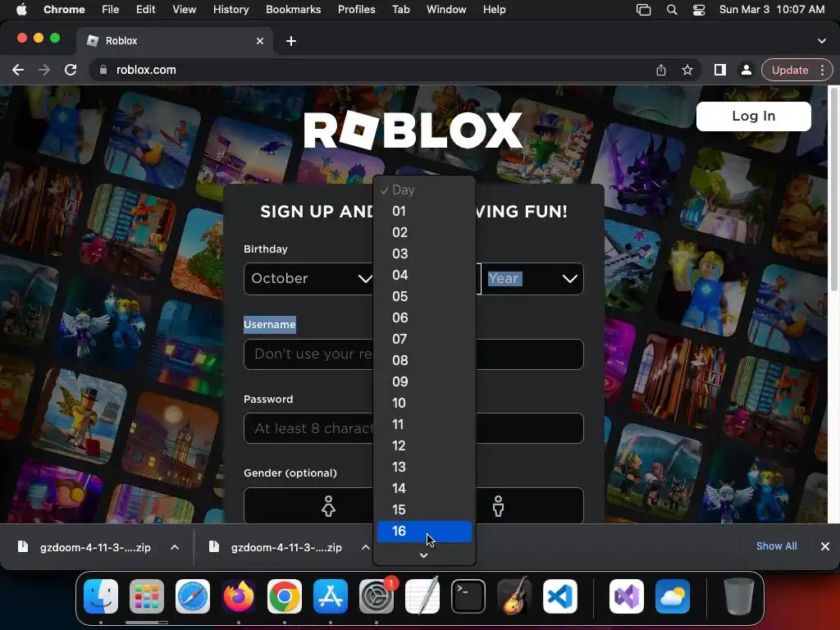Choose day 10 from the dropdown
The width and height of the screenshot is (840, 630).
click(x=424, y=403)
